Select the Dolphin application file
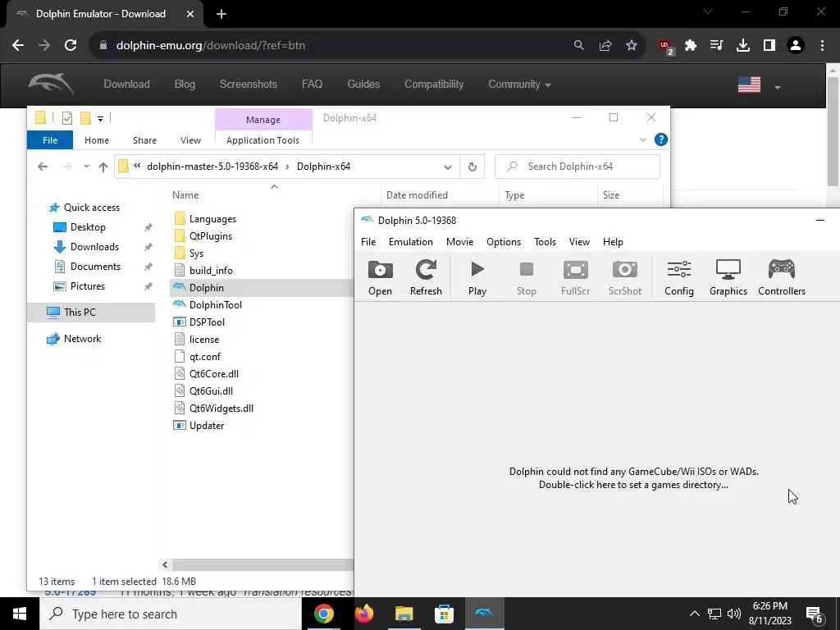 coord(206,288)
